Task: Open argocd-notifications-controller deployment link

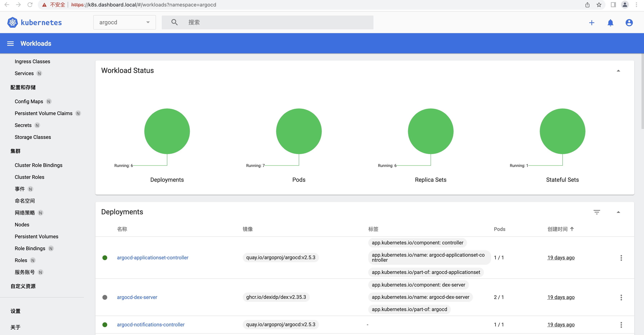Action: (x=151, y=325)
